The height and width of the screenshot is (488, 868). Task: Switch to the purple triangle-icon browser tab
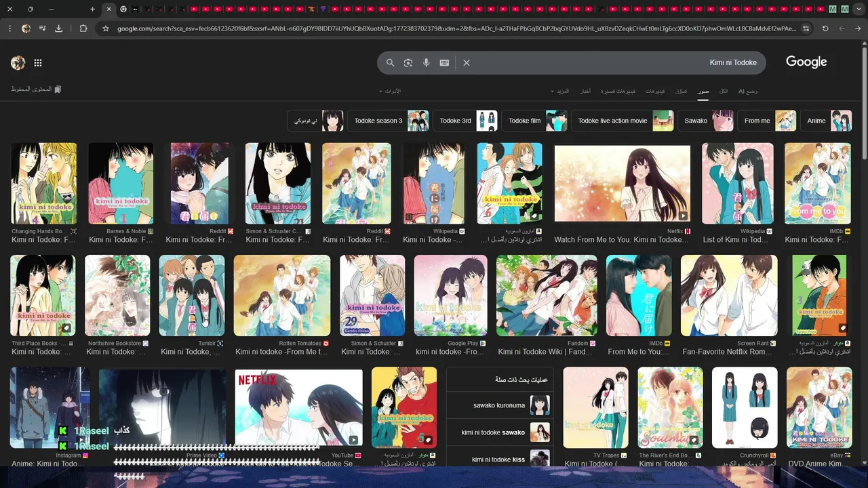click(323, 9)
